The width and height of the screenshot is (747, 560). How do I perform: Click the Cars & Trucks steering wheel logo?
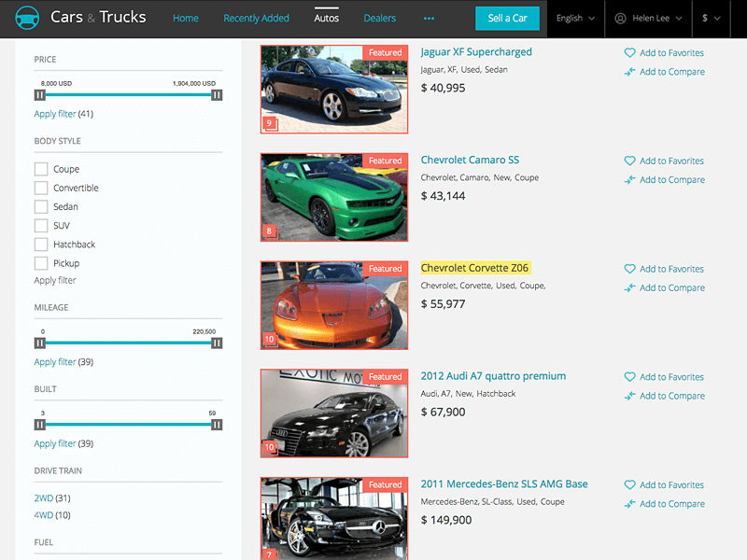point(27,18)
